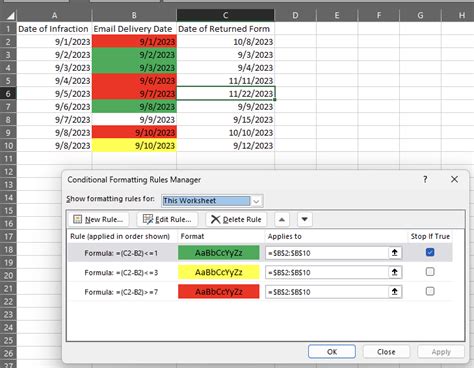This screenshot has width=474, height=368.
Task: Select the rule Formula =(C2-B2)<=1
Action: pos(121,253)
